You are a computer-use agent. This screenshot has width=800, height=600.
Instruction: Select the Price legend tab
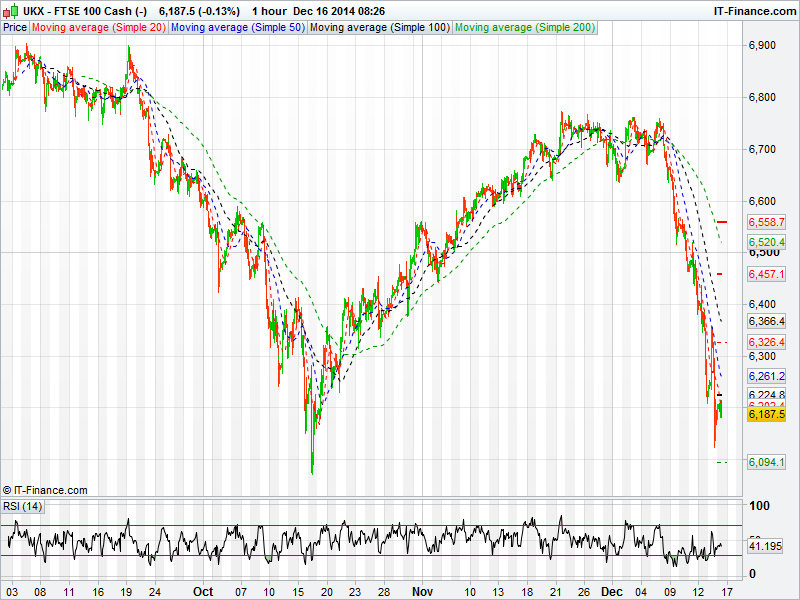[15, 27]
